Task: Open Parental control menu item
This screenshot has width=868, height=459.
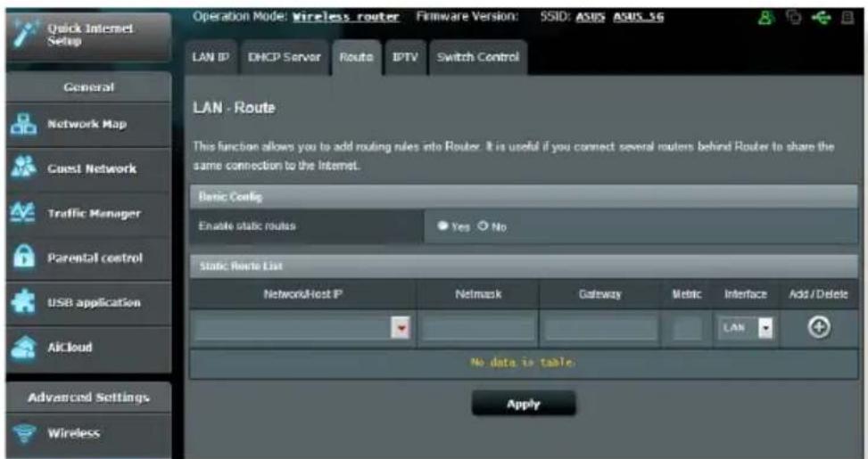Action: pyautogui.click(x=88, y=258)
